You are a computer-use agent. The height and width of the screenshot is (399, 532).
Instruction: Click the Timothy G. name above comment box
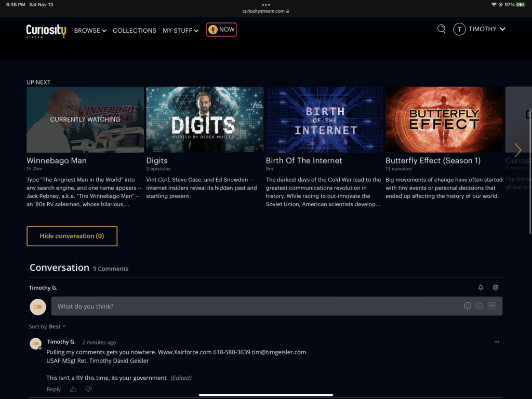tap(43, 288)
